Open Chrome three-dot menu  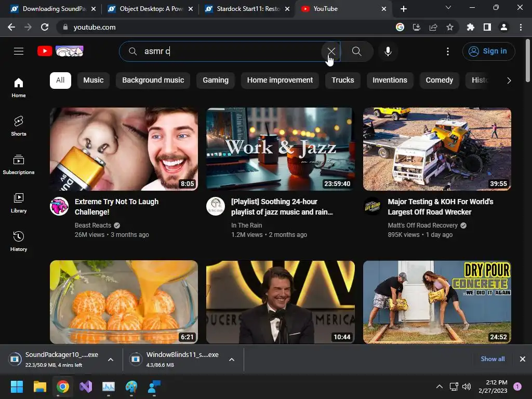click(521, 27)
